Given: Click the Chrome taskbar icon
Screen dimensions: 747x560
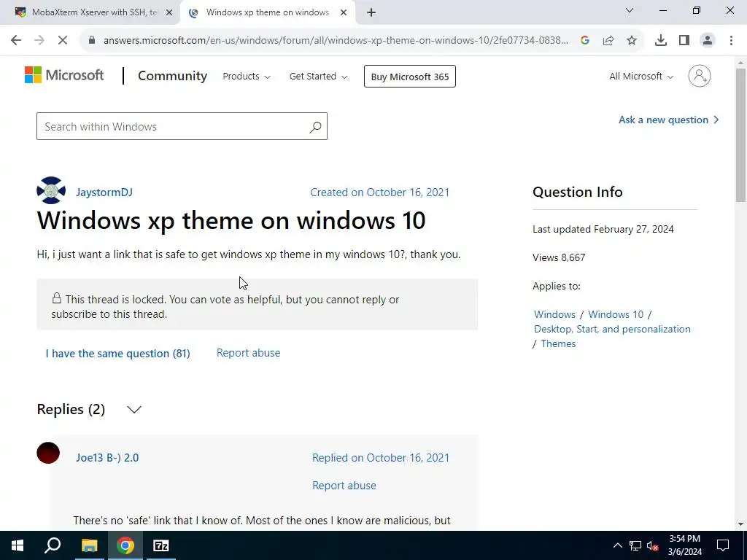Looking at the screenshot, I should [x=125, y=545].
